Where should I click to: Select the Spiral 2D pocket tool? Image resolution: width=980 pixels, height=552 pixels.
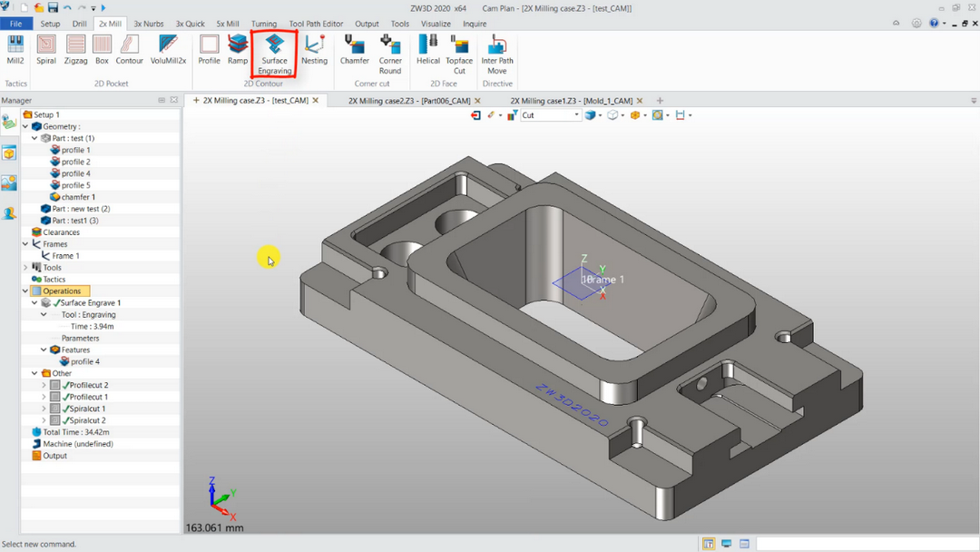(x=46, y=50)
